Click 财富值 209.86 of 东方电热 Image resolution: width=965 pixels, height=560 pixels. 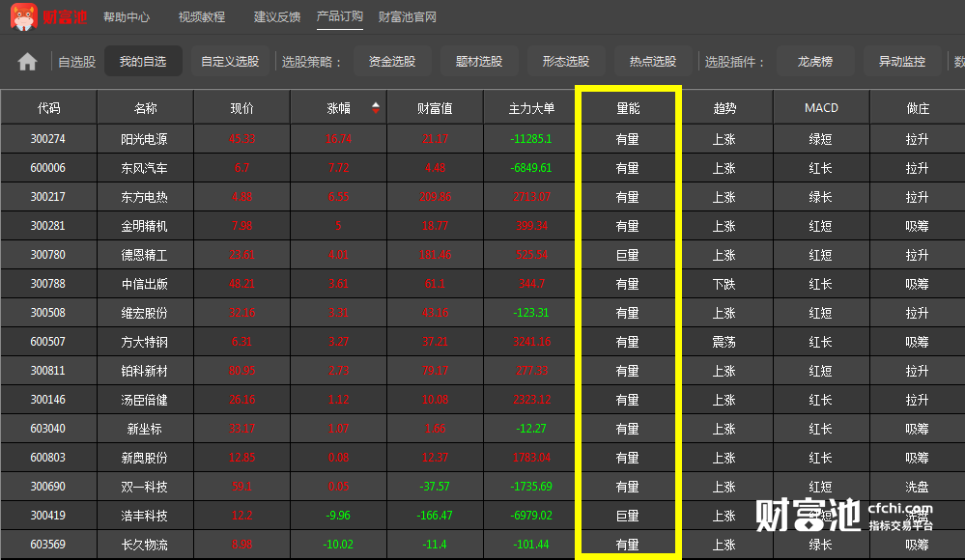pos(435,197)
